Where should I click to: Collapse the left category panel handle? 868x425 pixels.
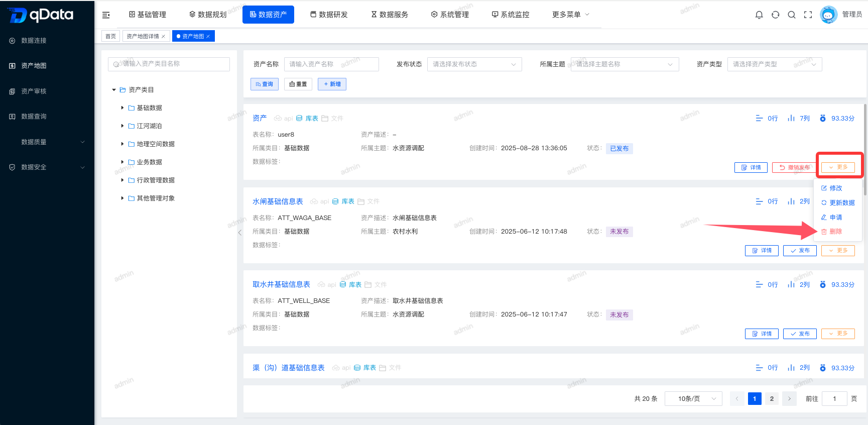[x=240, y=233]
